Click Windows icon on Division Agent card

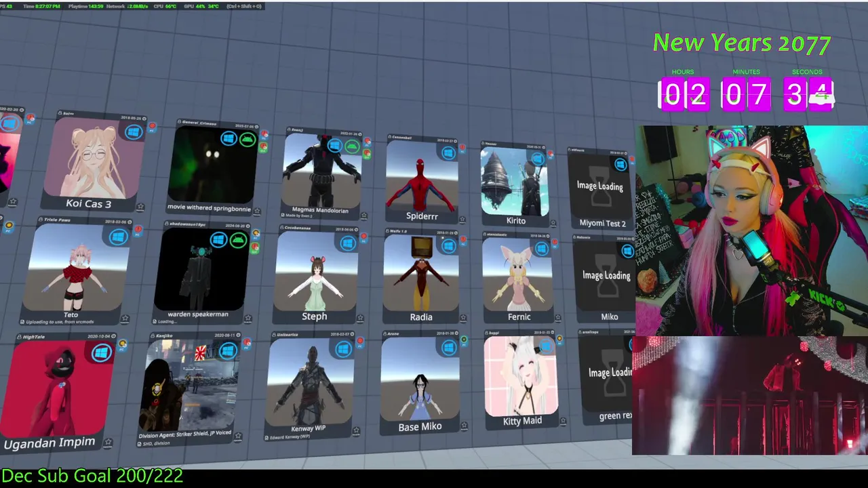228,350
